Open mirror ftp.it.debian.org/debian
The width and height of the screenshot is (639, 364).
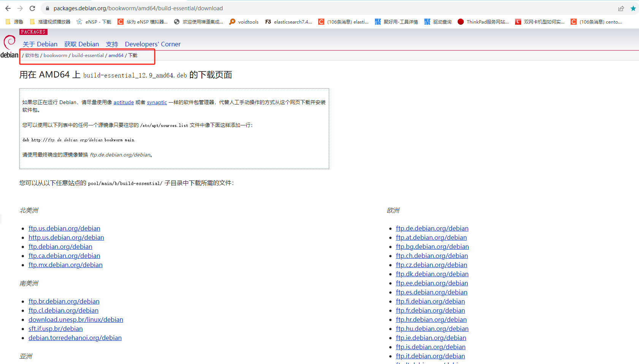coord(430,356)
